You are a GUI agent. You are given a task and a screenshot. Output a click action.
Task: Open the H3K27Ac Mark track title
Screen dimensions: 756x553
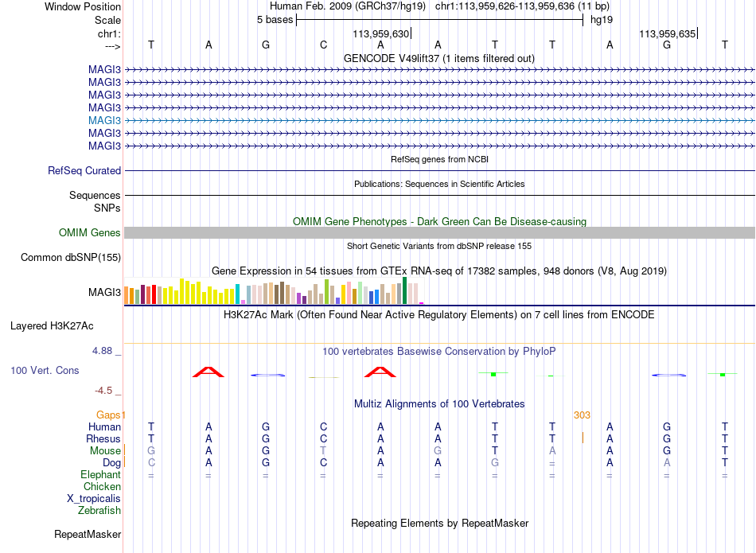(438, 315)
